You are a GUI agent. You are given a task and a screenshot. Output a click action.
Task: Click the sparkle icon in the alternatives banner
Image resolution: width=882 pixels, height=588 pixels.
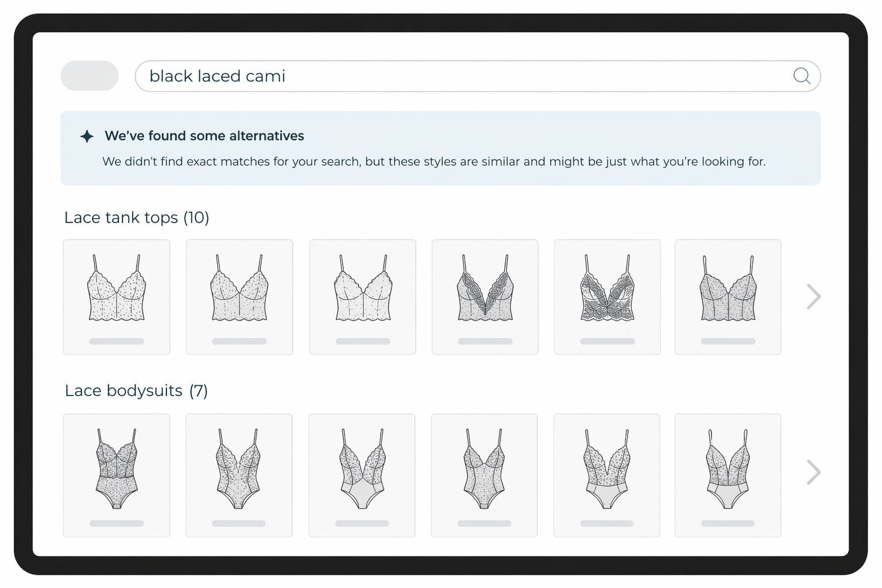87,136
